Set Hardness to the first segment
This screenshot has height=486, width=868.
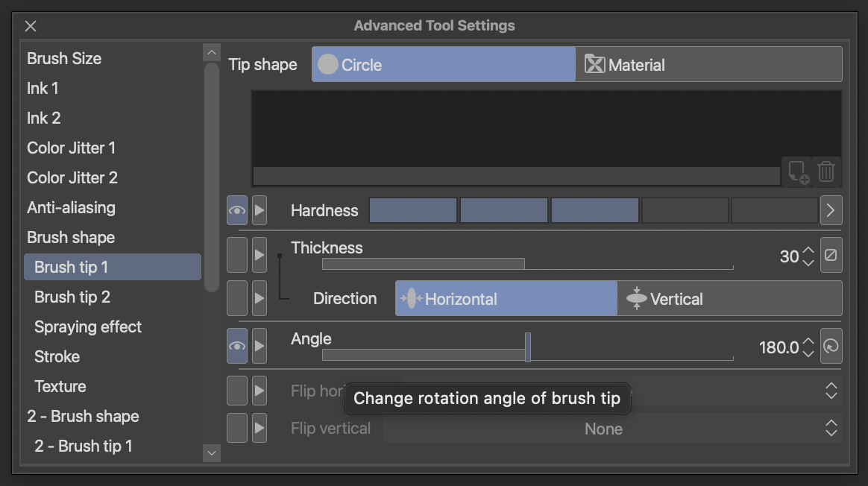click(x=413, y=210)
